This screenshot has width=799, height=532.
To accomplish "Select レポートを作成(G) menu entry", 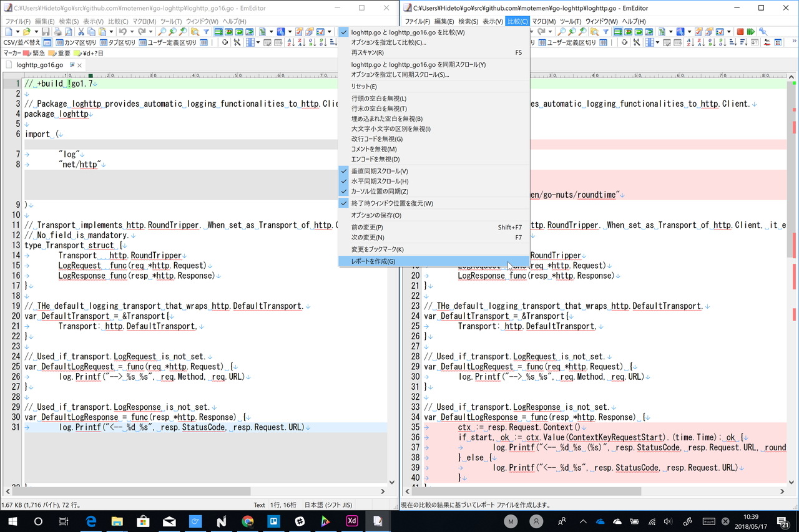I will pos(373,261).
